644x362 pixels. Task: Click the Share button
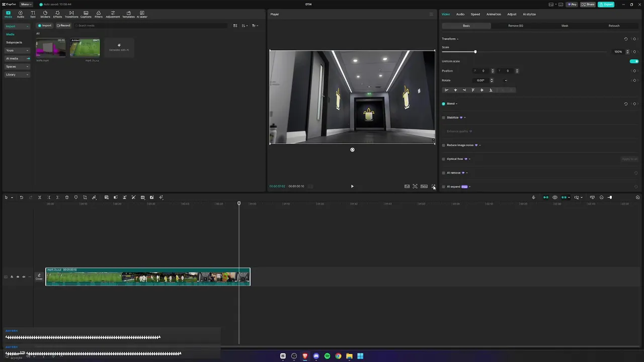pos(588,4)
